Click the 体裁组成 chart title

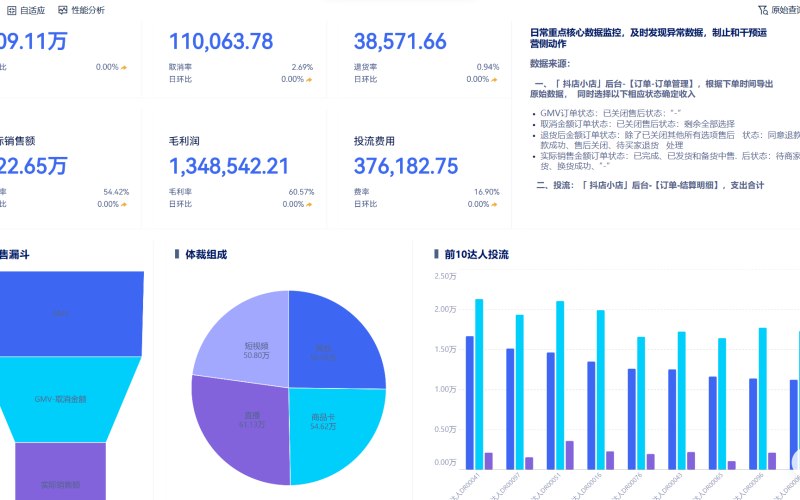point(206,254)
